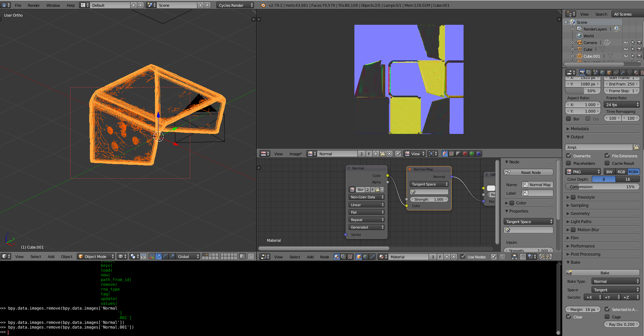Open the File menu

(x=18, y=5)
